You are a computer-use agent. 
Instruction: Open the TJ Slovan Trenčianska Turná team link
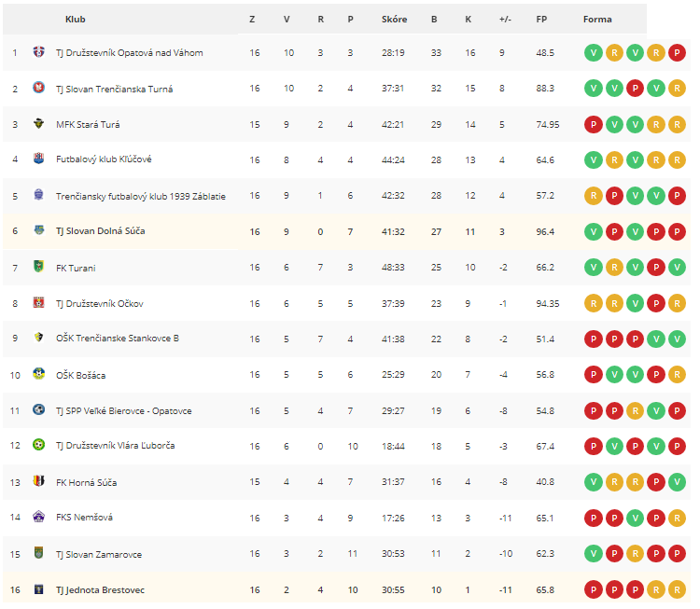[114, 89]
